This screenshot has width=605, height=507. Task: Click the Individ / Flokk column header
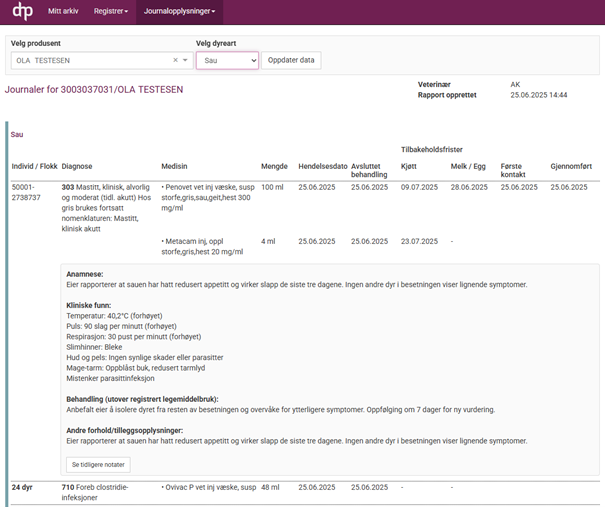(x=33, y=165)
